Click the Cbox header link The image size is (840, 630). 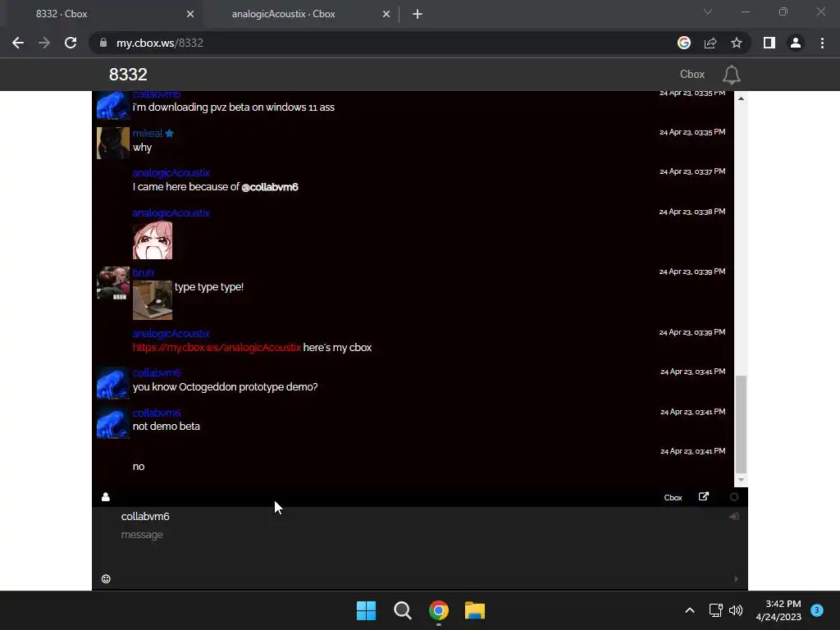click(x=692, y=75)
